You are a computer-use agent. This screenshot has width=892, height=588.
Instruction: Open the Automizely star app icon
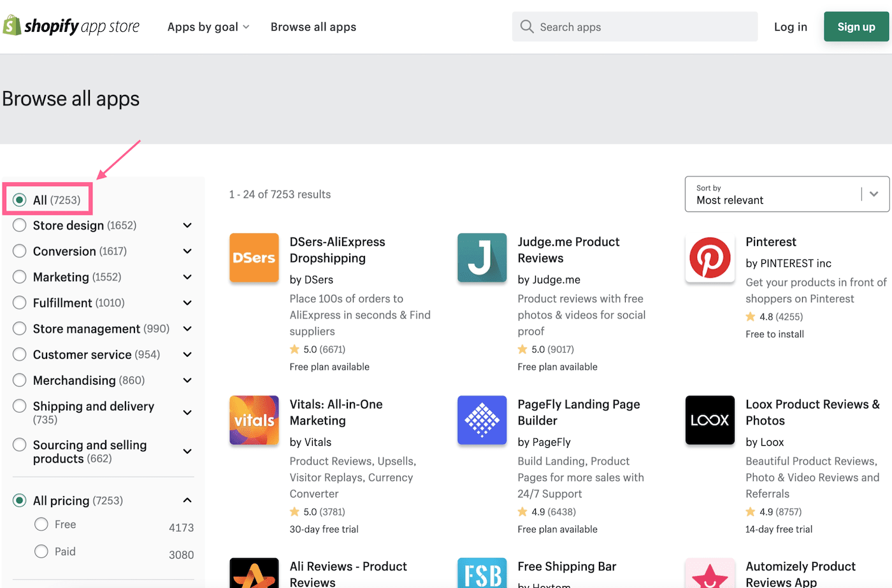(x=710, y=573)
